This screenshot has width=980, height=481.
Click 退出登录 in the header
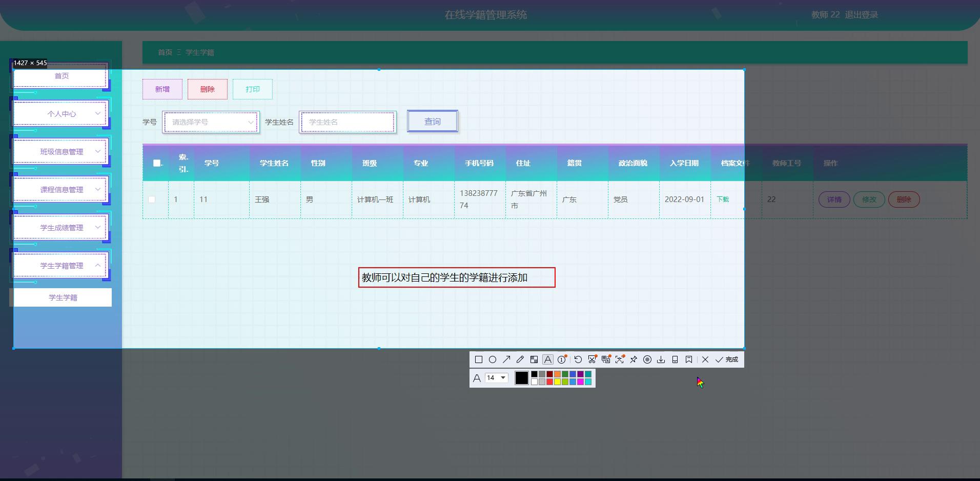[862, 15]
